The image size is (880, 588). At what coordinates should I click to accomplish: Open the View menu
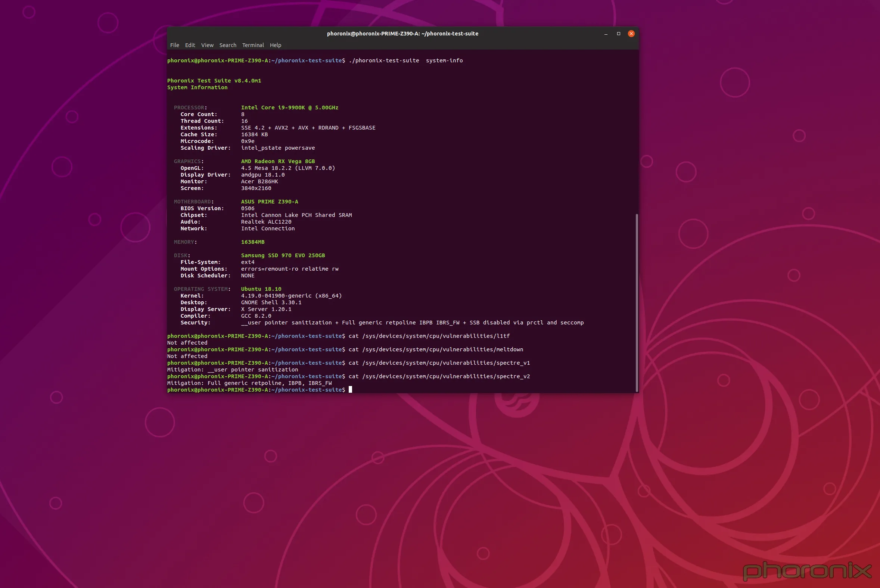pos(207,45)
